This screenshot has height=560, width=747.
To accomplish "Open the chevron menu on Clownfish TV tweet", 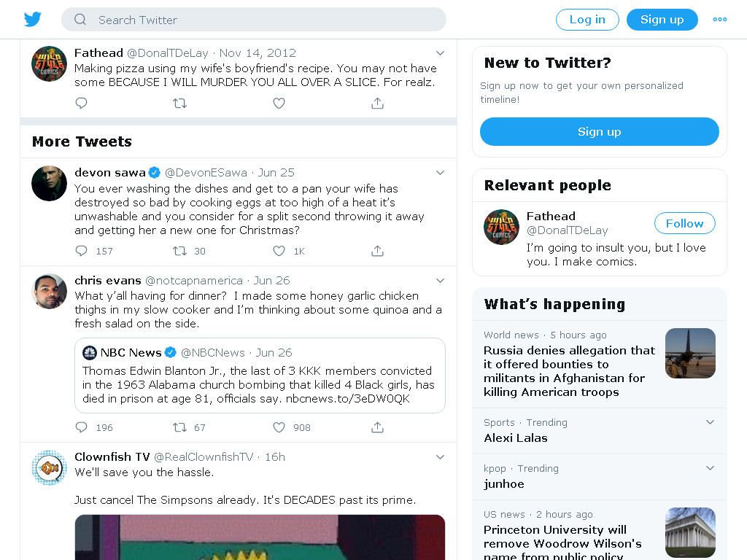I will [x=440, y=457].
